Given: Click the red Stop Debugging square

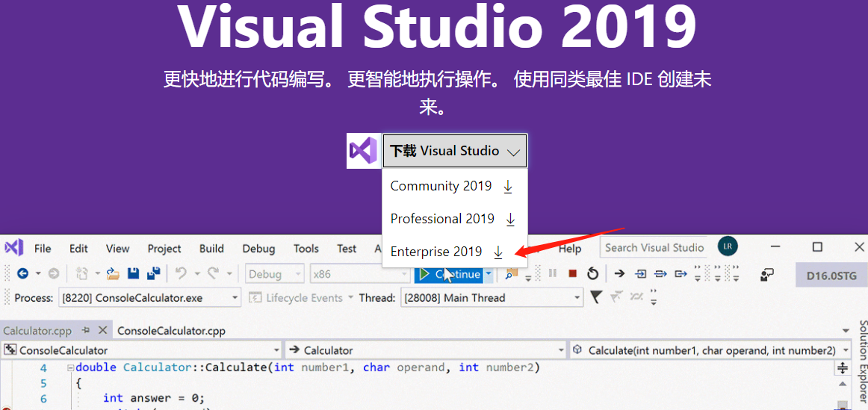Looking at the screenshot, I should tap(572, 273).
